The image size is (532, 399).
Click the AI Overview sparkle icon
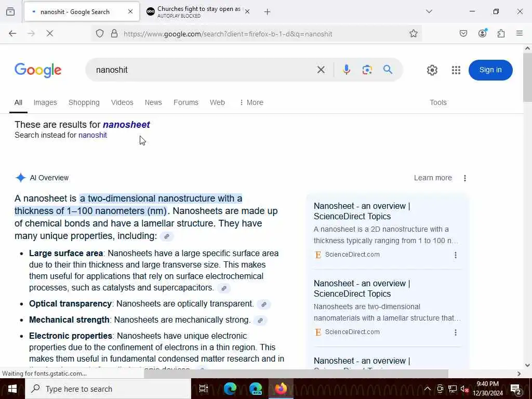coord(21,178)
